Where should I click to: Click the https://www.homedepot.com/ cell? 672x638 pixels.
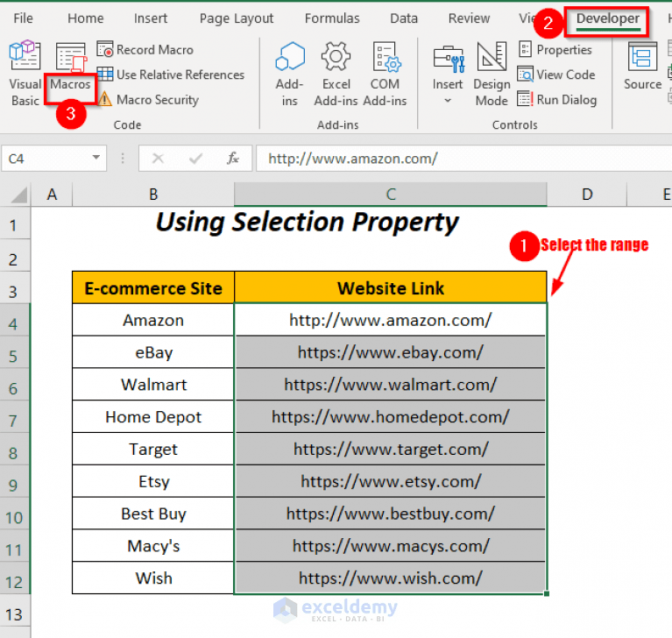[x=391, y=417]
